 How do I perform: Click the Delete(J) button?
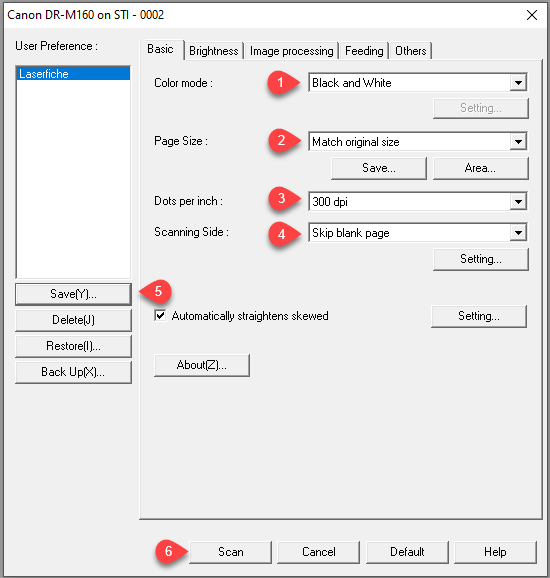click(73, 320)
